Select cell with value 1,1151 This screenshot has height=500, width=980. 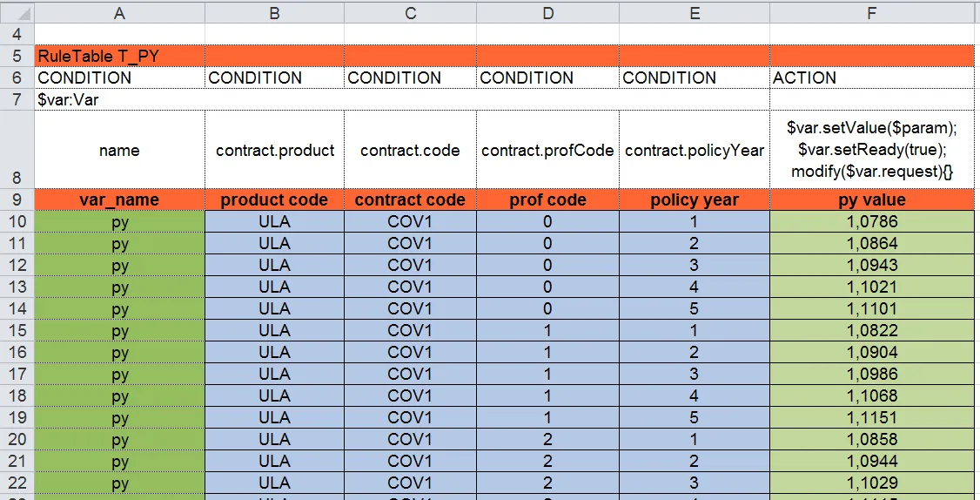pyautogui.click(x=872, y=417)
